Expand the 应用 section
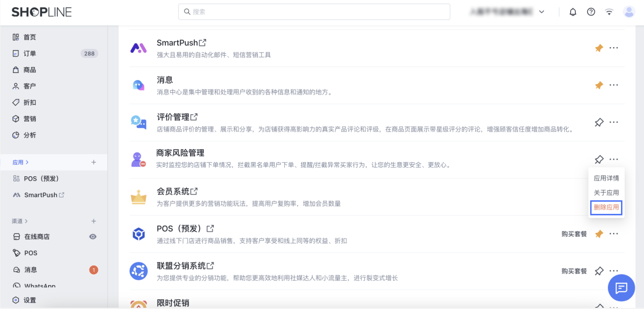 [21, 162]
